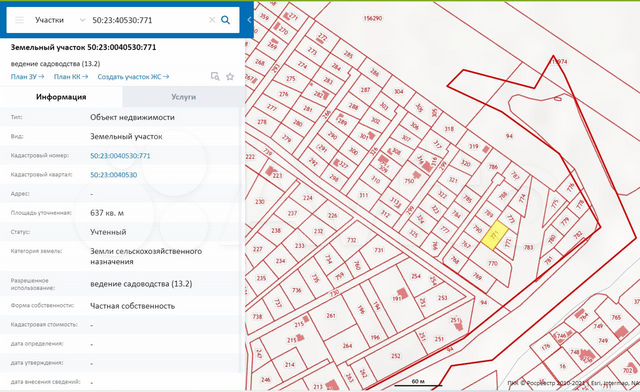Select the yellow highlighted parcel 771

click(495, 235)
